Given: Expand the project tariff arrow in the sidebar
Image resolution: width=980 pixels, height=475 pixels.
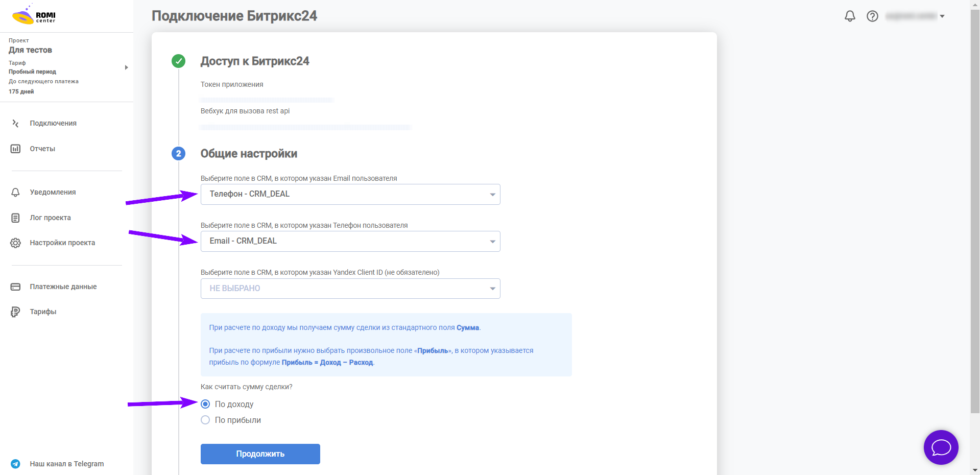Looking at the screenshot, I should coord(126,67).
